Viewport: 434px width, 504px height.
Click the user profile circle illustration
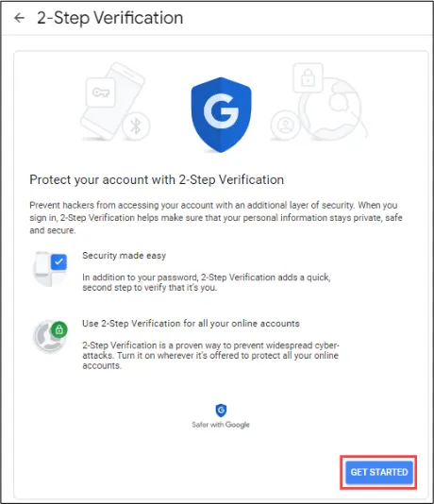click(x=285, y=125)
